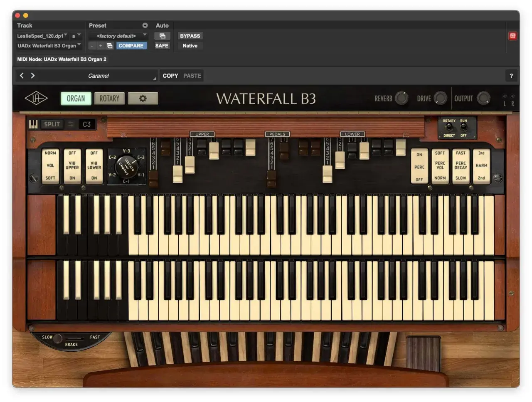Click the Universal Audio logo

click(36, 99)
